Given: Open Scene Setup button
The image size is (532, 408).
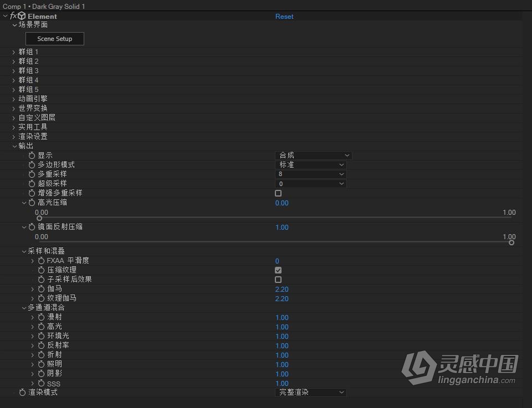Looking at the screenshot, I should [x=55, y=39].
